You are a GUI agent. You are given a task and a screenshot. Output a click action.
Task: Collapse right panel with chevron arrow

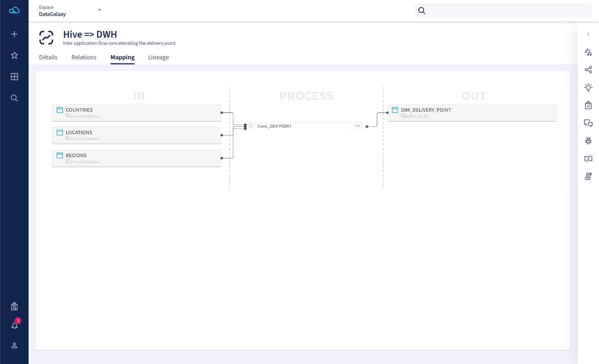(x=588, y=34)
